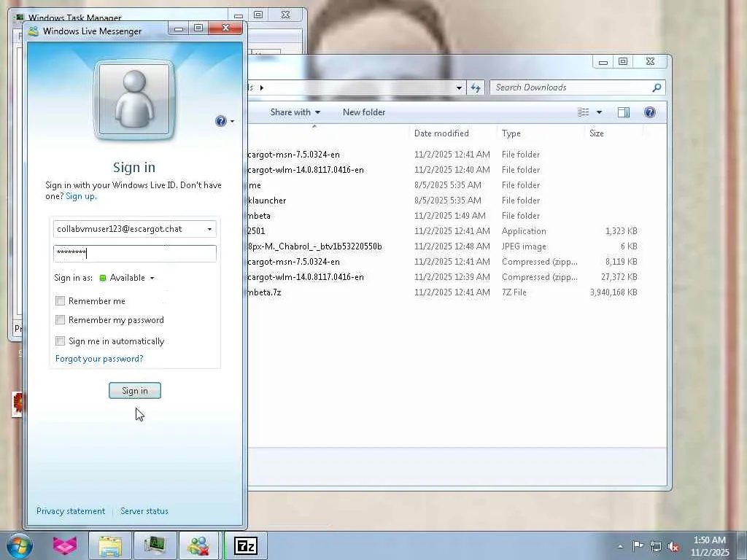Open Task Manager taskbar icon

click(x=155, y=545)
